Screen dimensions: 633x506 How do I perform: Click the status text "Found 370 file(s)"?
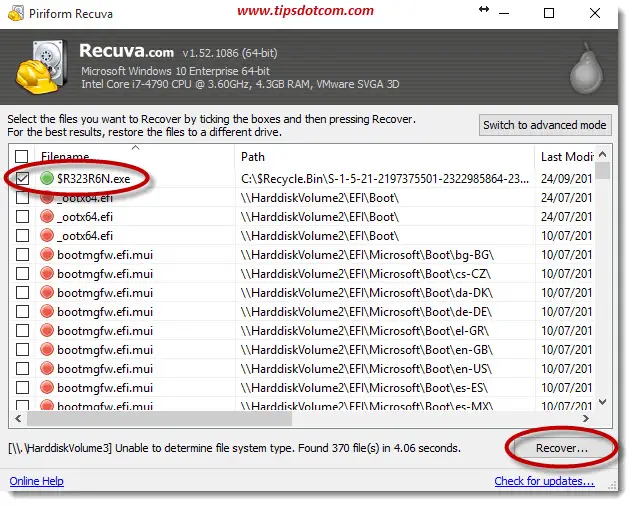tap(344, 448)
